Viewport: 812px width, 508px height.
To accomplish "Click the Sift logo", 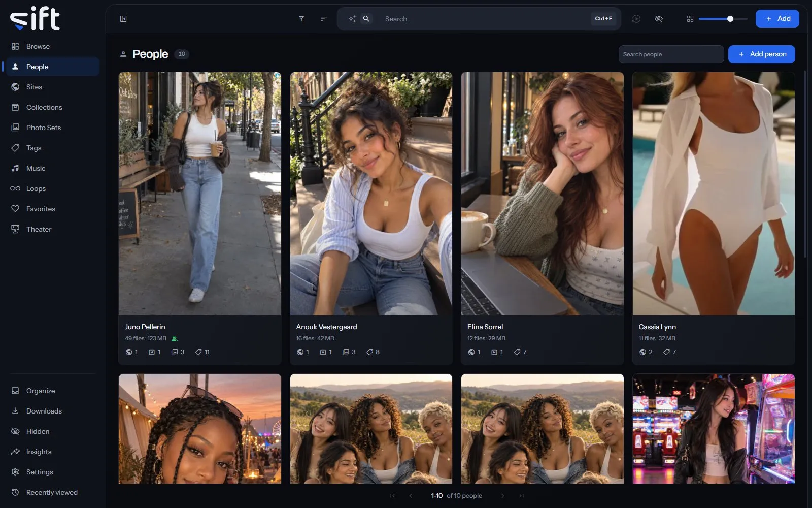I will coord(35,19).
